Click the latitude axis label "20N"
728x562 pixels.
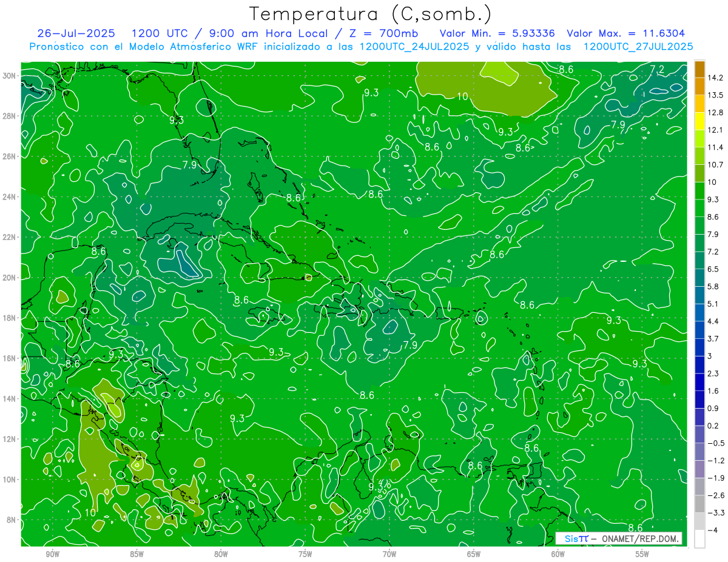[x=10, y=278]
